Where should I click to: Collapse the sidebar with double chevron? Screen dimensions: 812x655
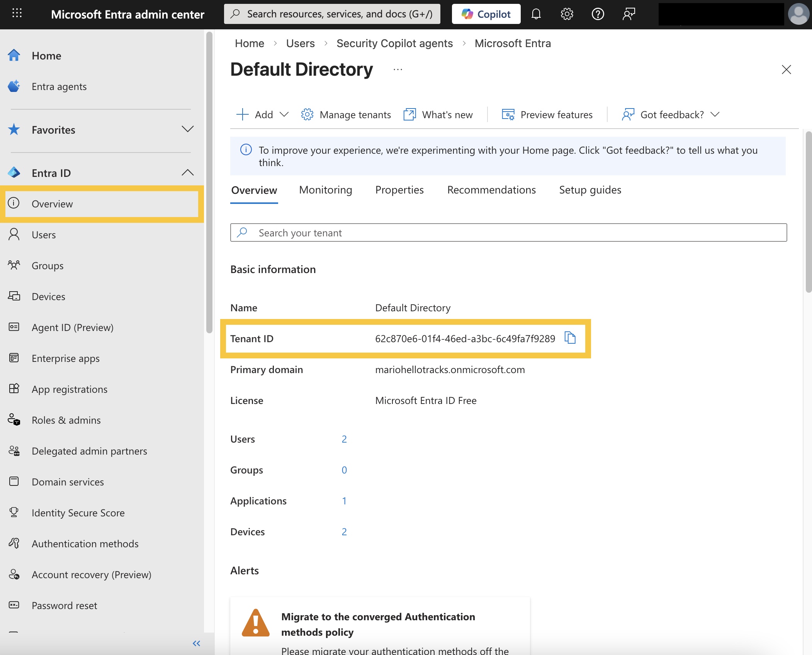[196, 643]
